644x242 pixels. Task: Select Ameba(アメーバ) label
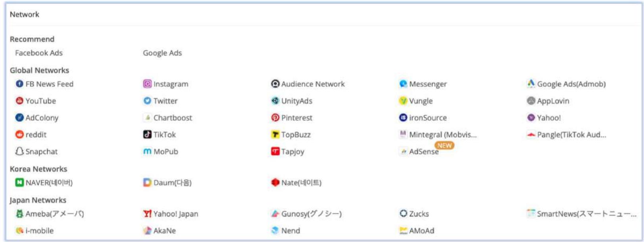point(55,214)
